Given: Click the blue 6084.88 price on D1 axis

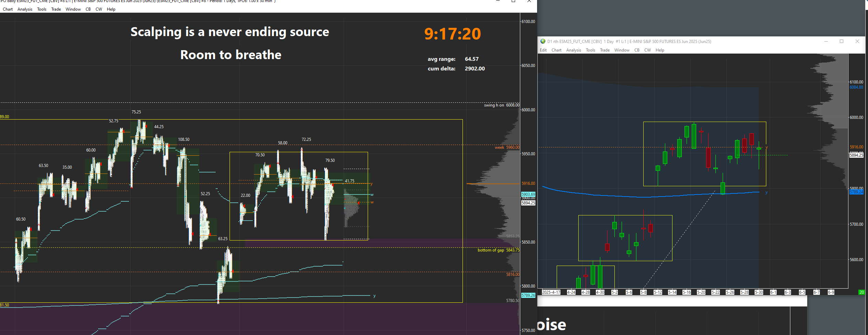Looking at the screenshot, I should tap(856, 87).
